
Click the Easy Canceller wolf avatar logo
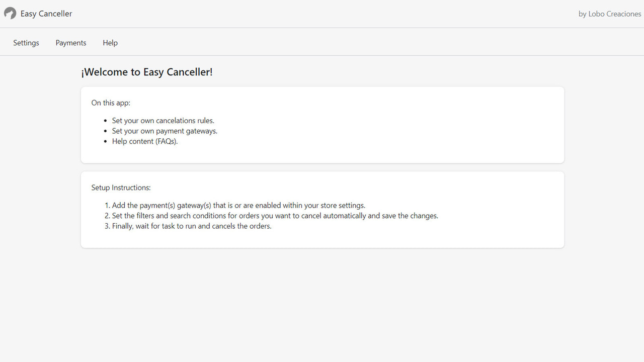point(10,13)
